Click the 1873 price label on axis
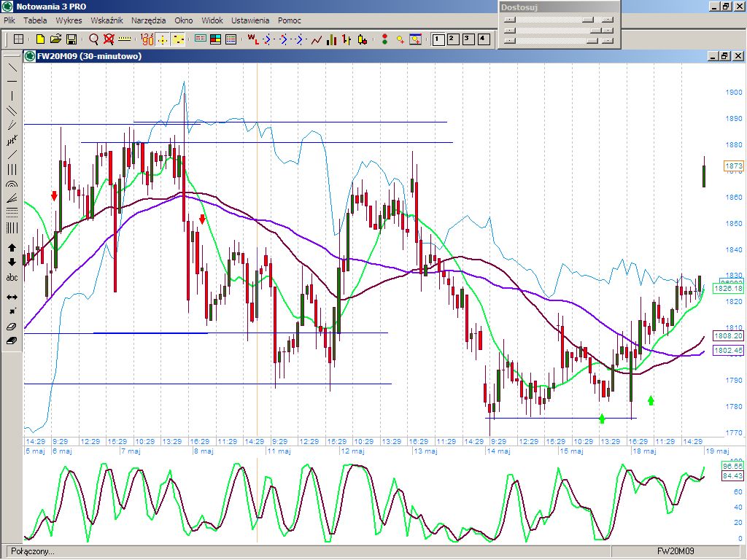747x560 pixels. [x=733, y=167]
